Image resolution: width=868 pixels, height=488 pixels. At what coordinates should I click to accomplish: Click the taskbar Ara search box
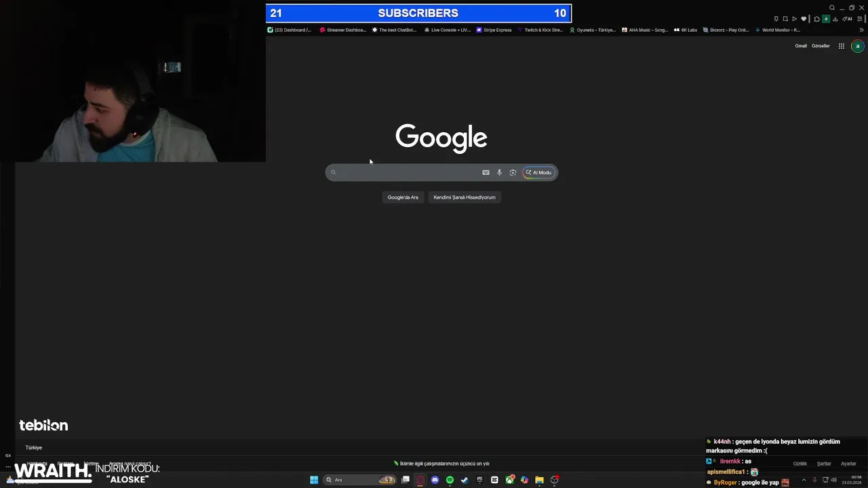[359, 480]
